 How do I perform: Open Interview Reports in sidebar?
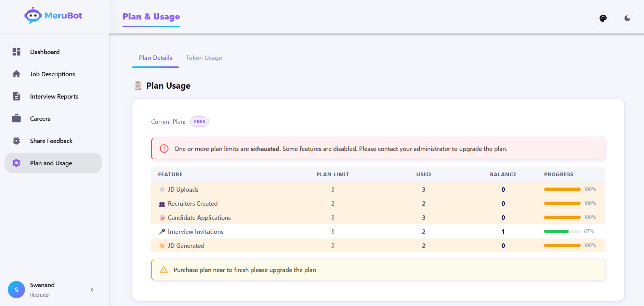click(x=53, y=96)
